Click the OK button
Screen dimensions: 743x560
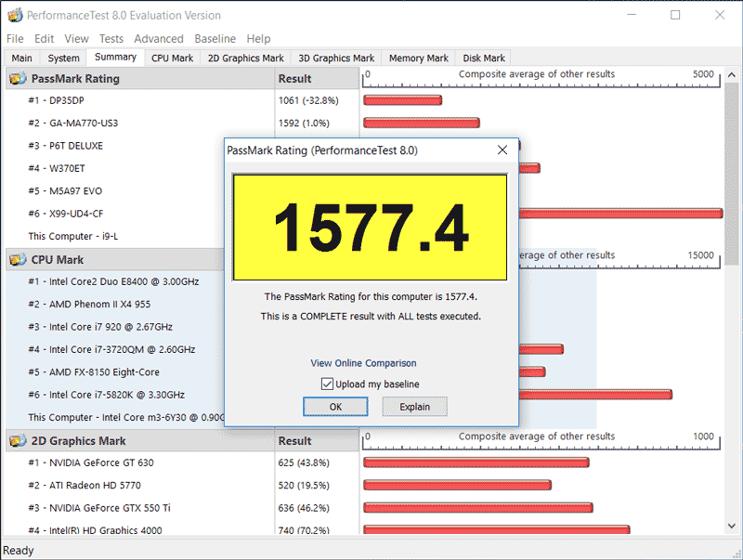point(335,407)
